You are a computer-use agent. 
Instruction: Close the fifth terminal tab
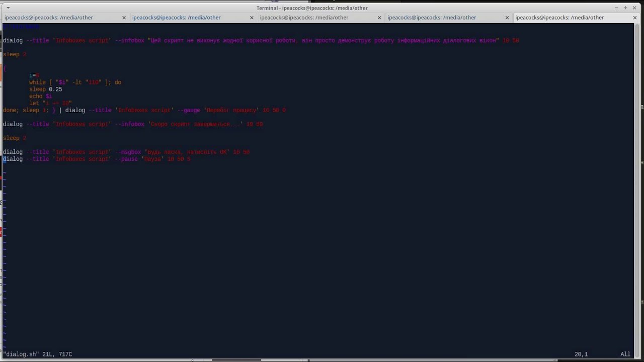point(635,18)
